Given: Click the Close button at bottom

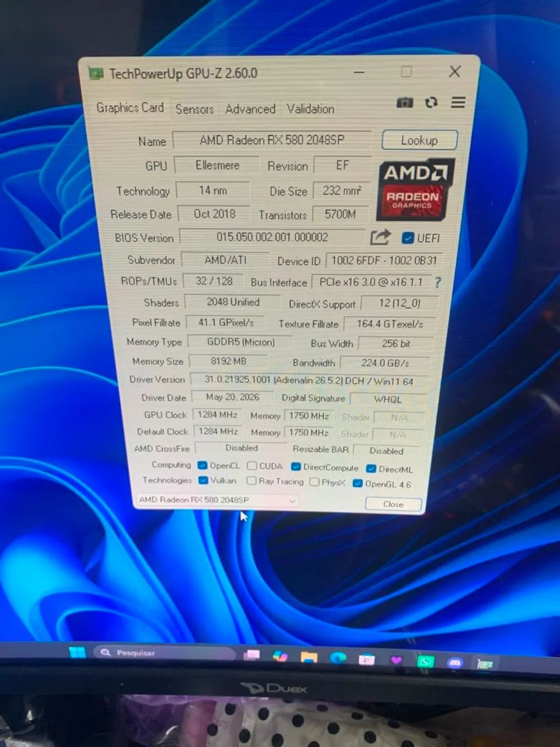Looking at the screenshot, I should click(x=393, y=504).
